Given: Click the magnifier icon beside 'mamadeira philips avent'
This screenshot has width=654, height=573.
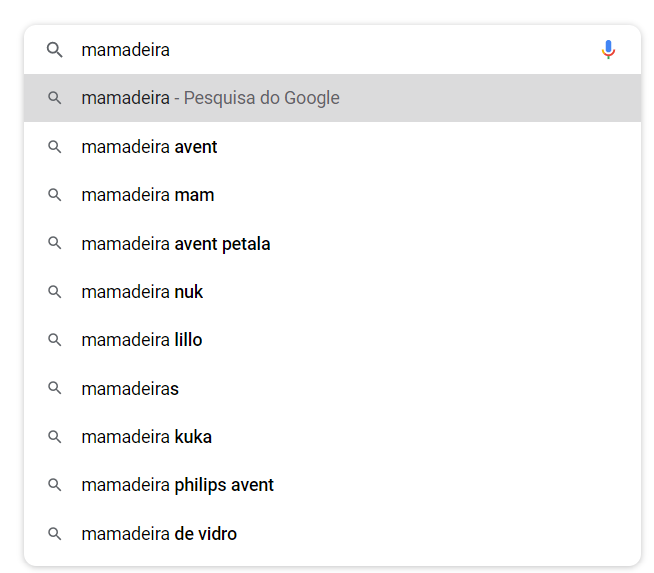Looking at the screenshot, I should click(x=55, y=485).
